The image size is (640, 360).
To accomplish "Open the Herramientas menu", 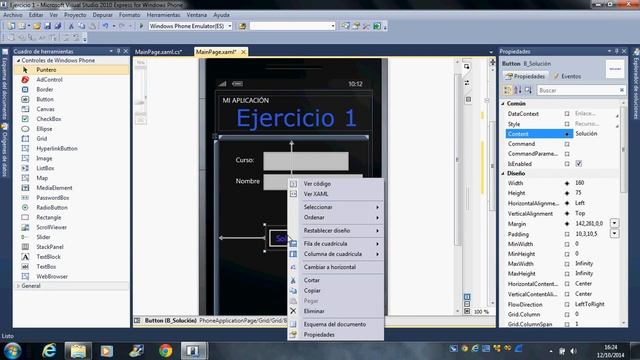I will pos(163,15).
